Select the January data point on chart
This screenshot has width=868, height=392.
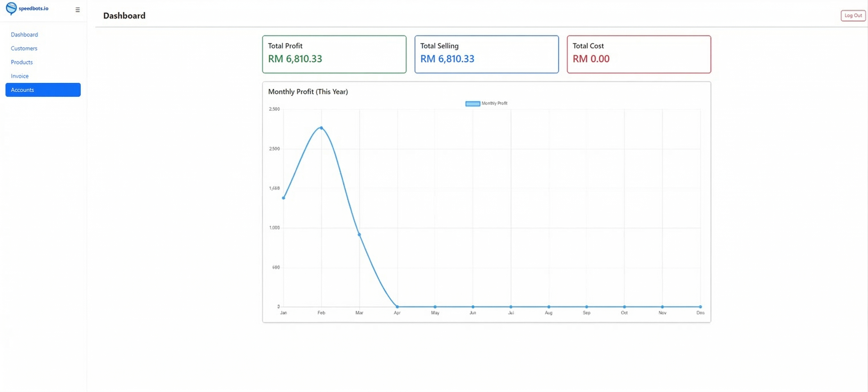tap(283, 198)
